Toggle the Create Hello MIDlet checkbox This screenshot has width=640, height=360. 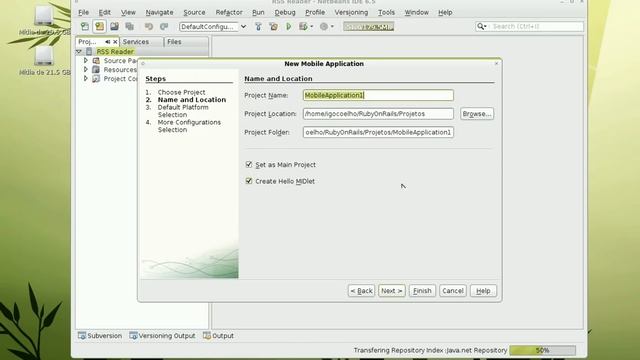pyautogui.click(x=249, y=181)
